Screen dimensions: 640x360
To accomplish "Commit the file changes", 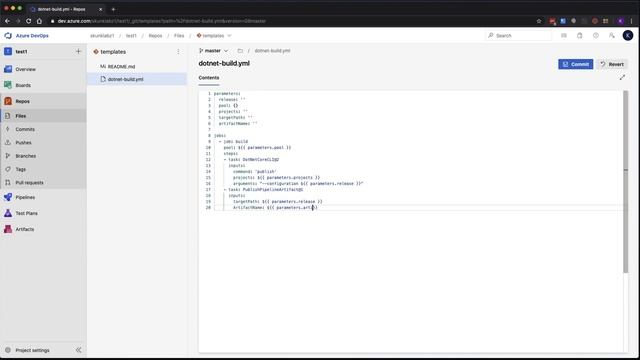I will 576,64.
